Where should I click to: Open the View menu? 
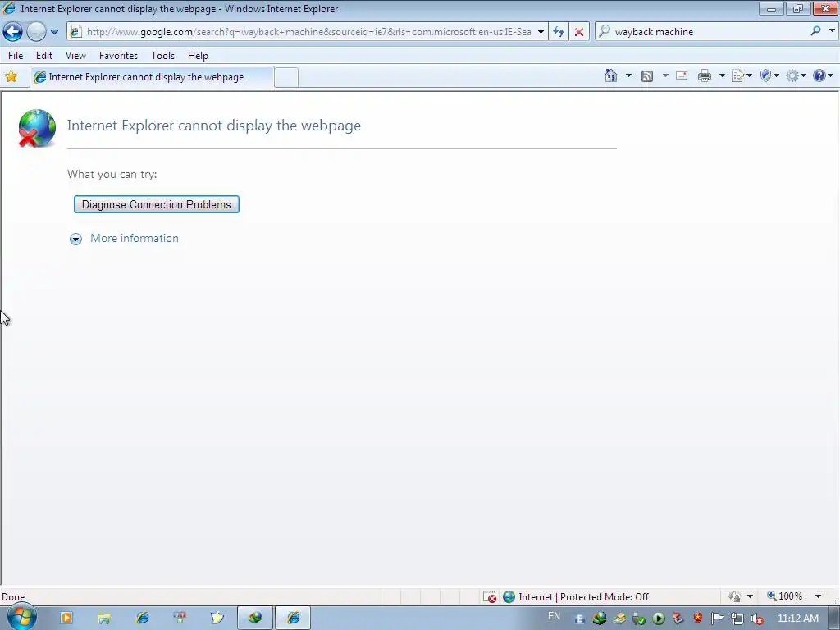click(75, 56)
